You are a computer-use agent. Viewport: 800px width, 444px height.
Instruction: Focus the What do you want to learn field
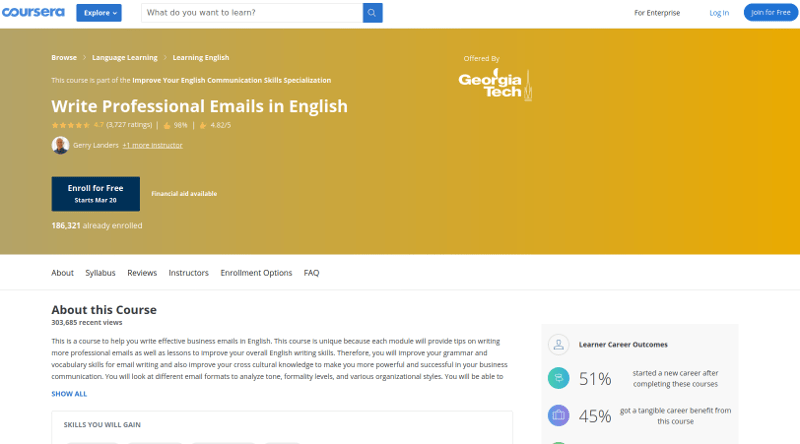pyautogui.click(x=252, y=13)
